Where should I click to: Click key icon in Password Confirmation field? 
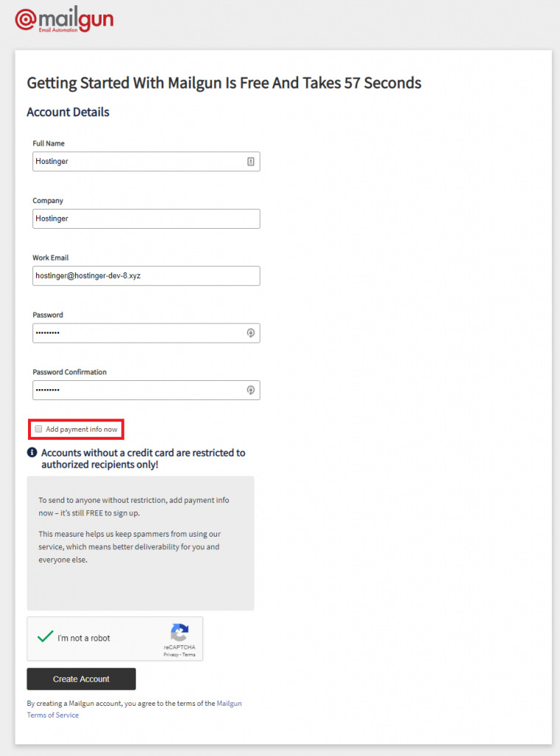(x=251, y=390)
